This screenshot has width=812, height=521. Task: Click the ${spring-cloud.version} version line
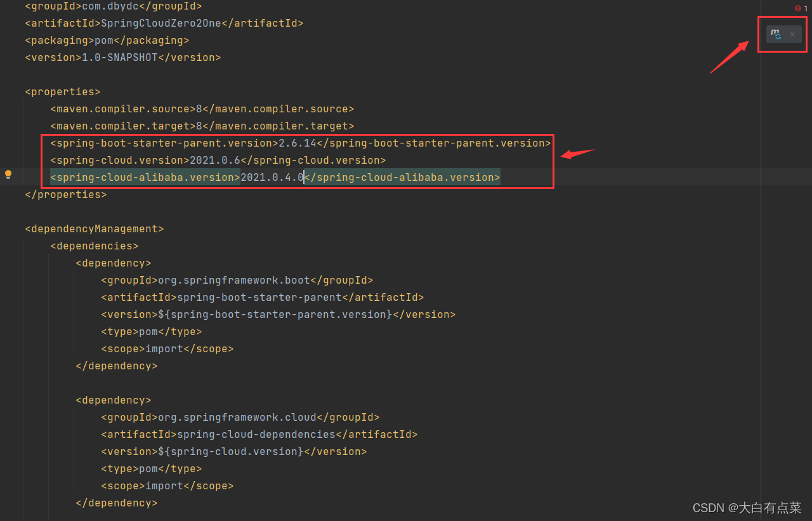[234, 452]
